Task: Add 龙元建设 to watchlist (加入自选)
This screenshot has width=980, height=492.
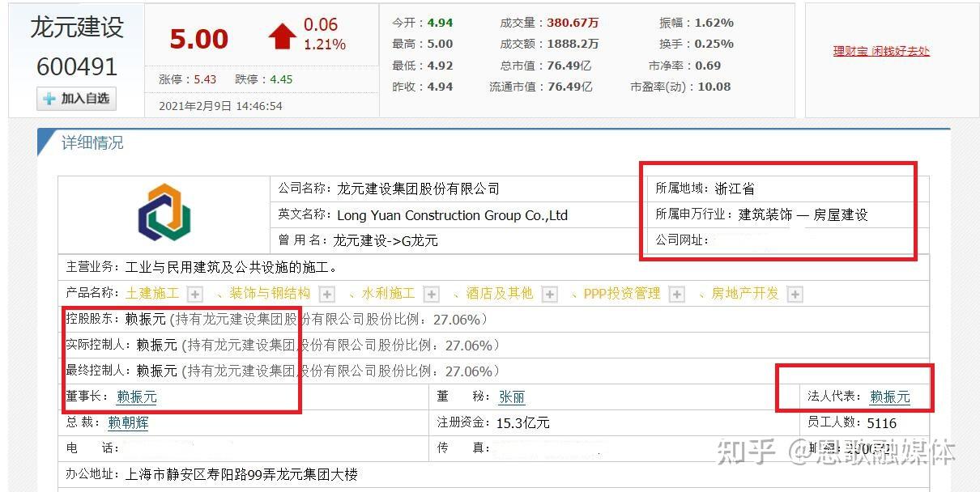Action: coord(77,99)
